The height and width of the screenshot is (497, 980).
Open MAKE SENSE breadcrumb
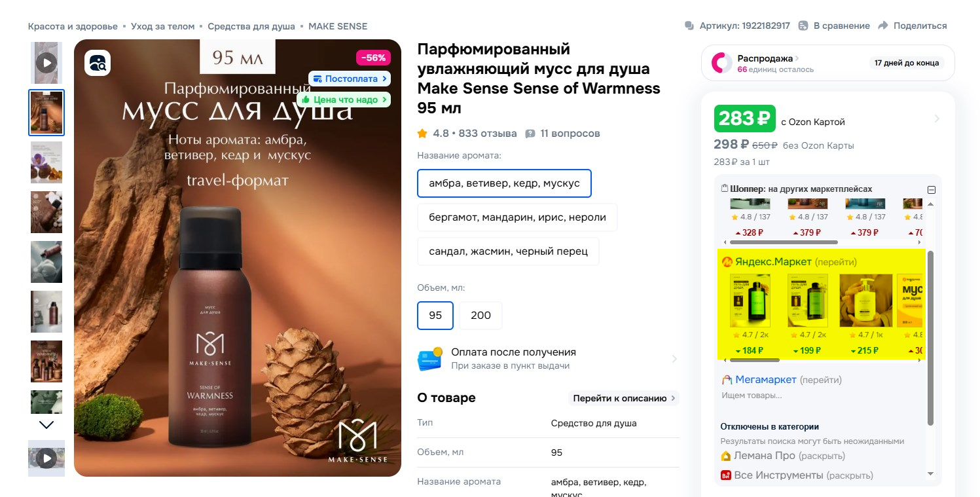click(338, 26)
